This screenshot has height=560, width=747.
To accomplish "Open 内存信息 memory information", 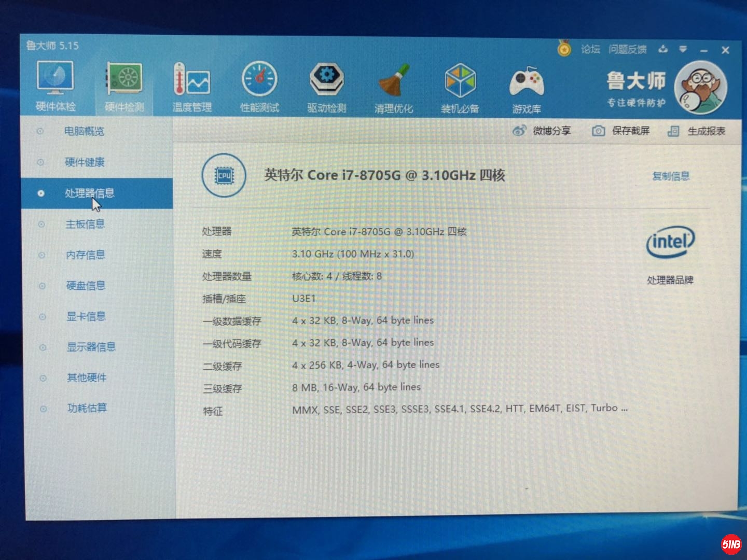I will pyautogui.click(x=85, y=255).
